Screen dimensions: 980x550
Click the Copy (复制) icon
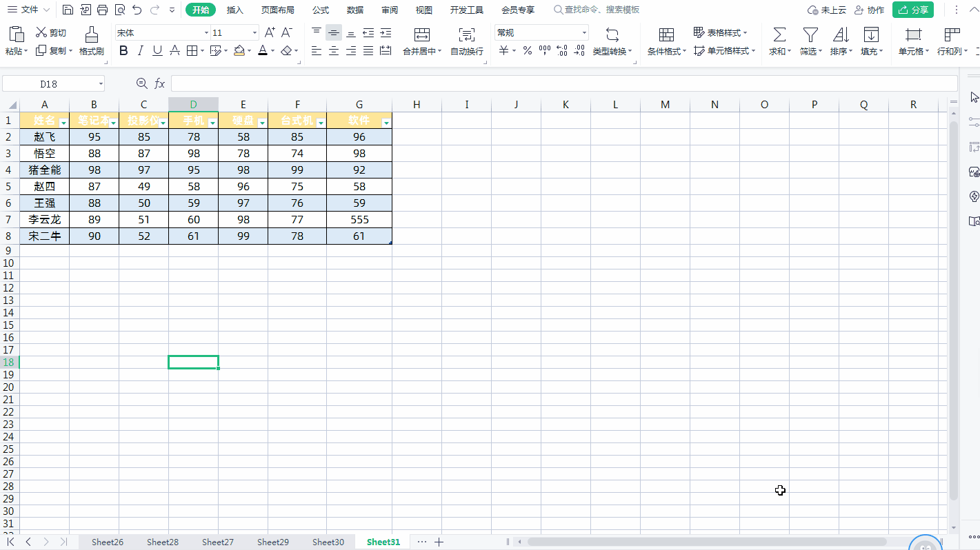pos(41,50)
